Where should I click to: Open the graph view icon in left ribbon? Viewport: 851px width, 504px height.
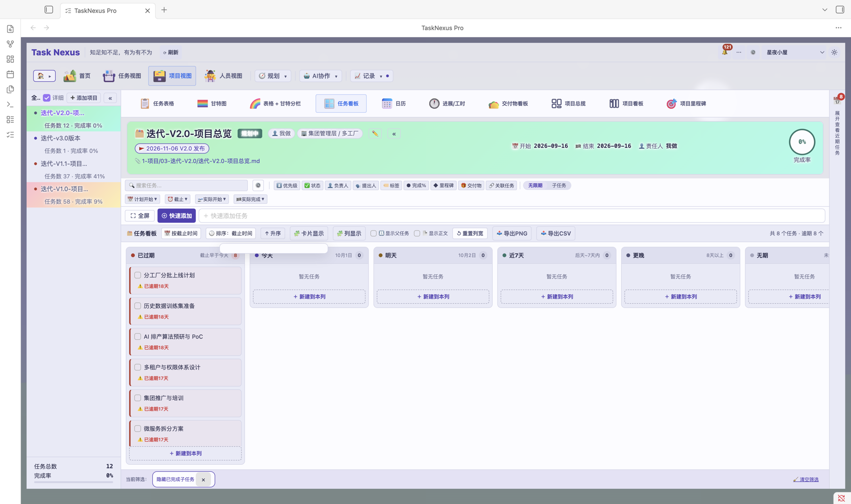point(10,44)
